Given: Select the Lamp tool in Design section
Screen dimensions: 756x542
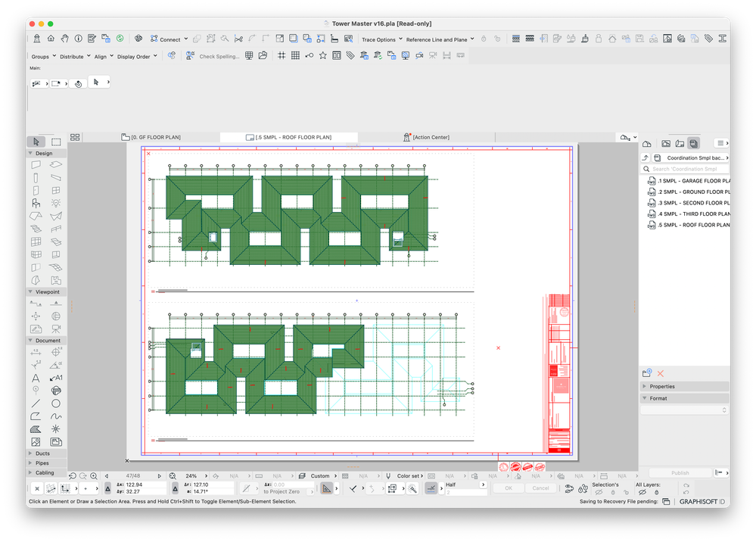Looking at the screenshot, I should coord(56,203).
